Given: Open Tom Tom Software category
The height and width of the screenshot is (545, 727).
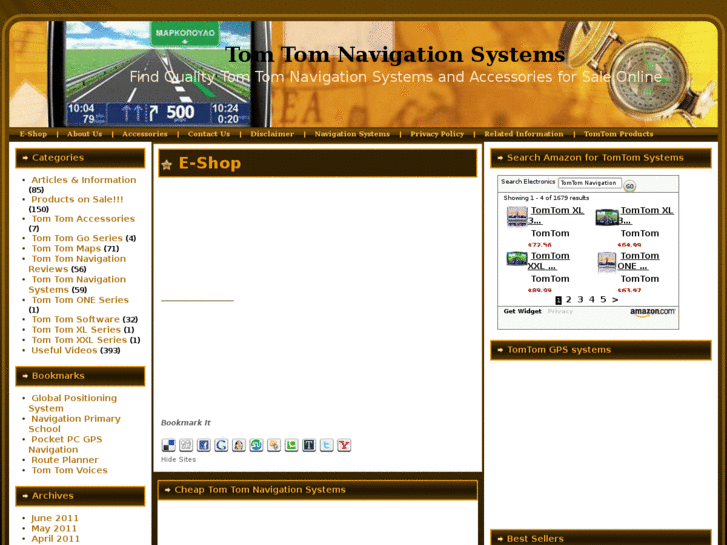Looking at the screenshot, I should [x=75, y=320].
